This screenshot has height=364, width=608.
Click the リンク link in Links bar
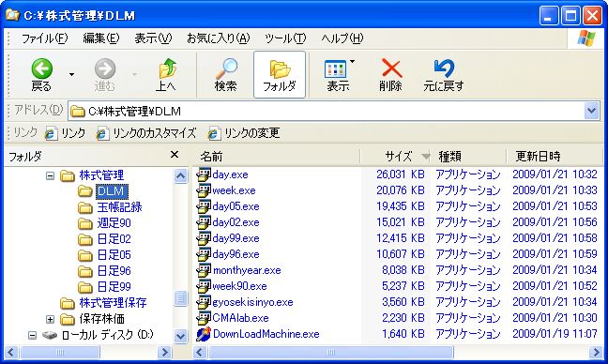pyautogui.click(x=65, y=133)
